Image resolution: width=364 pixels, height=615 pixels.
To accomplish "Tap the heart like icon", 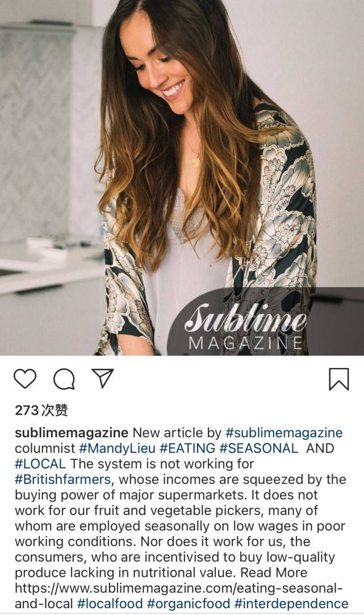I will click(x=25, y=379).
